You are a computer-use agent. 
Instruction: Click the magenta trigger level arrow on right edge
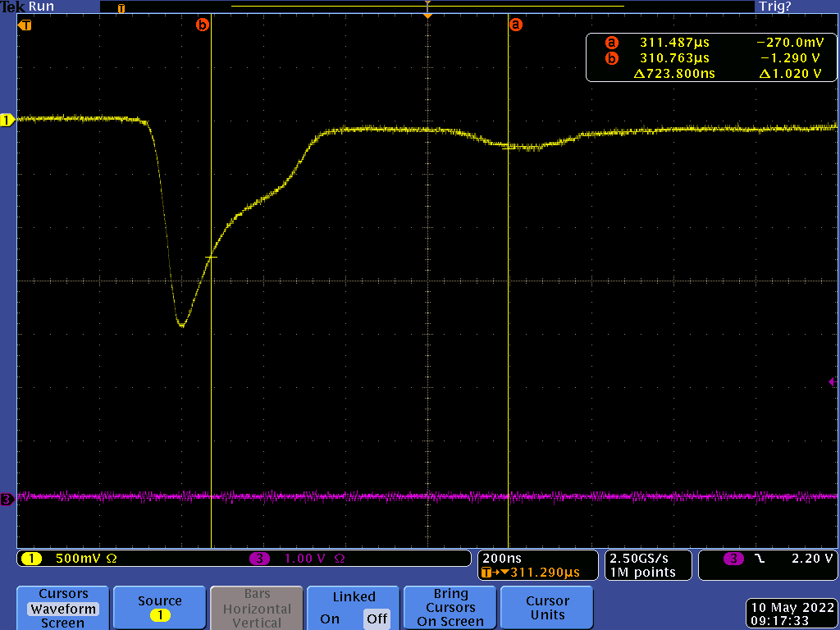click(832, 381)
